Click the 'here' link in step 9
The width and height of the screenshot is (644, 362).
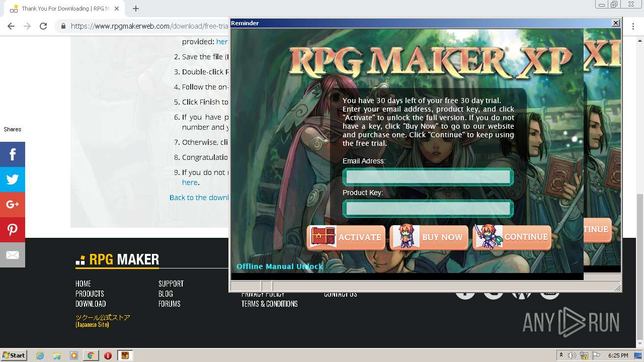pyautogui.click(x=190, y=183)
